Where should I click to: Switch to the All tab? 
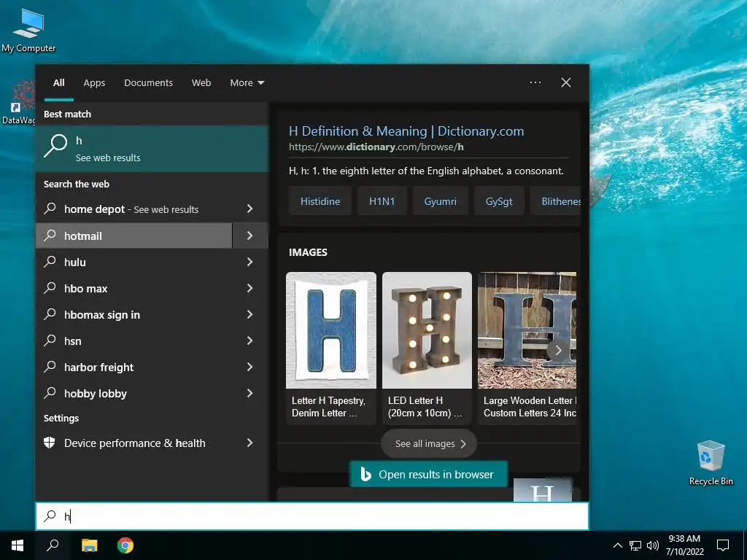pos(59,82)
